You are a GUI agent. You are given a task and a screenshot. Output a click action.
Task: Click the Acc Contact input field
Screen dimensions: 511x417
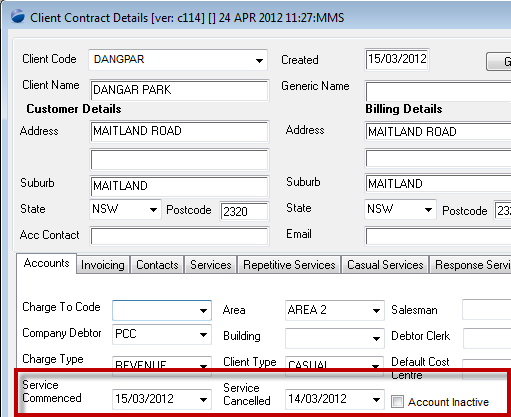point(179,236)
